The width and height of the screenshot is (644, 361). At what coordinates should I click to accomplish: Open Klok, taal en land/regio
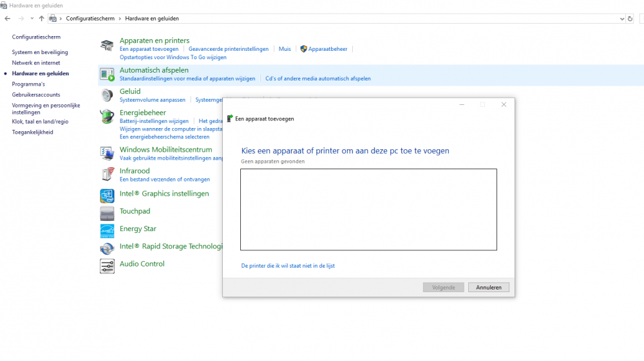40,122
